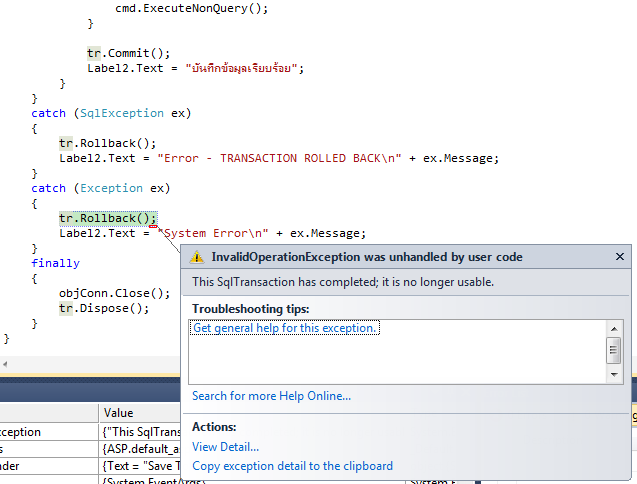Image resolution: width=637 pixels, height=484 pixels.
Task: Click the warning icon in exception dialog
Action: (197, 257)
